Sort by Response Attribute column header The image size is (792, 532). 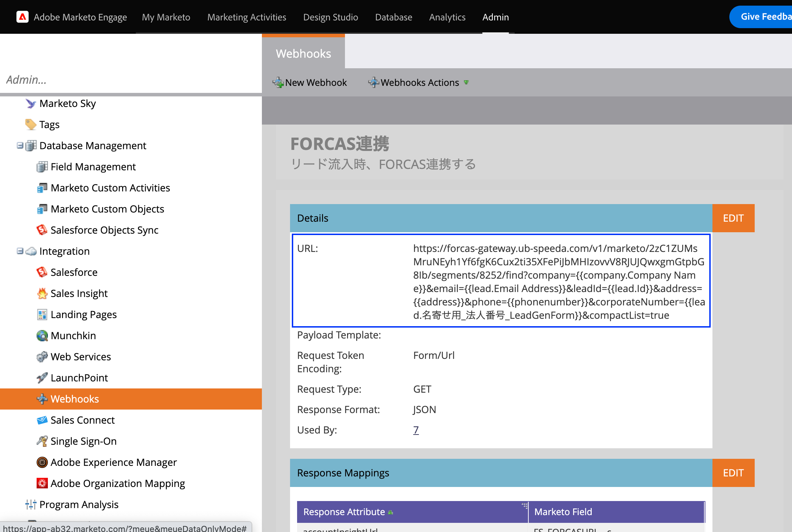[344, 512]
